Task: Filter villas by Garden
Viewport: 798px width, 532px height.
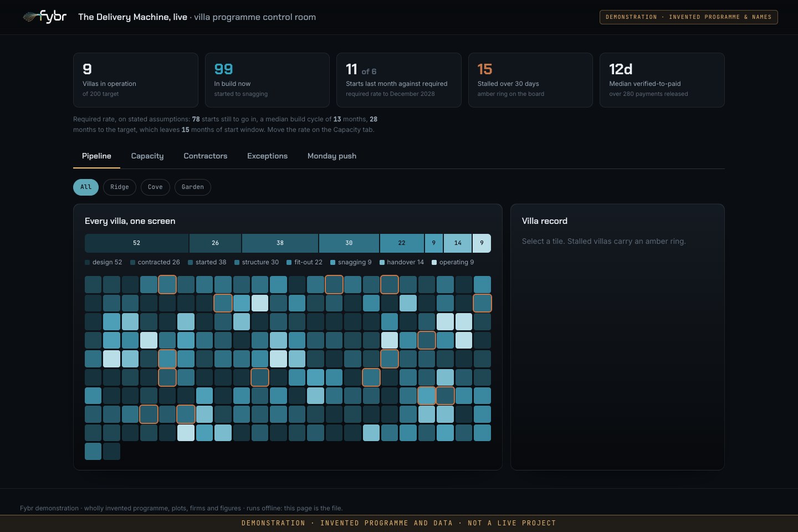Action: click(x=193, y=187)
